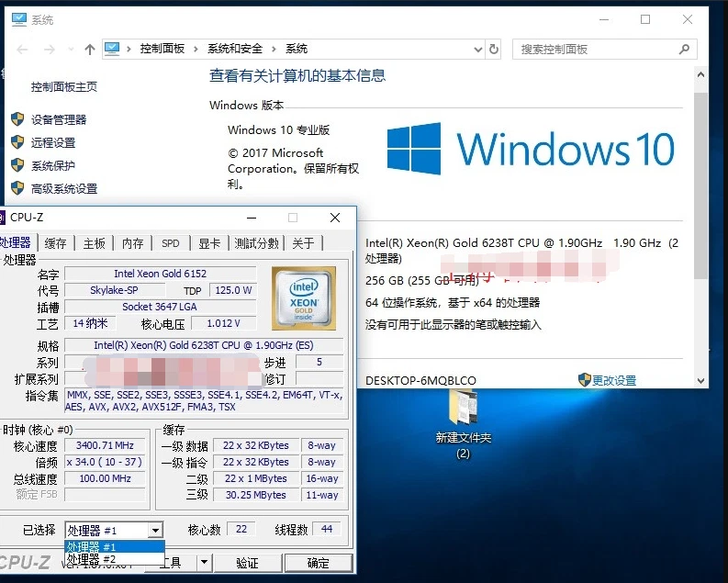Open the 系统保护 link
The image size is (728, 583).
point(53,165)
